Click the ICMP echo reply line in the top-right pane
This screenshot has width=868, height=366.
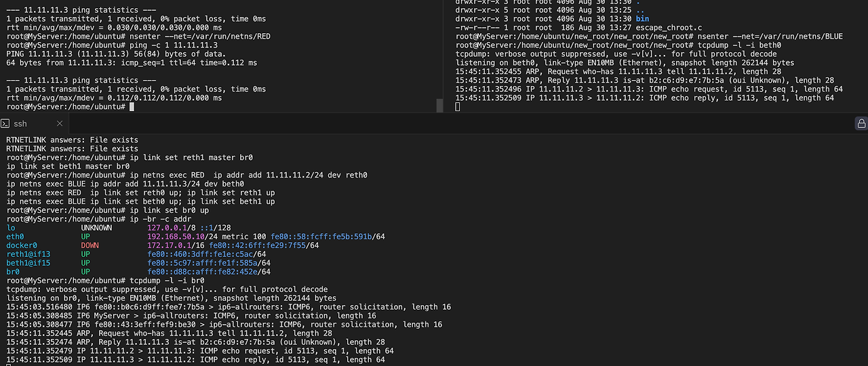(x=644, y=98)
